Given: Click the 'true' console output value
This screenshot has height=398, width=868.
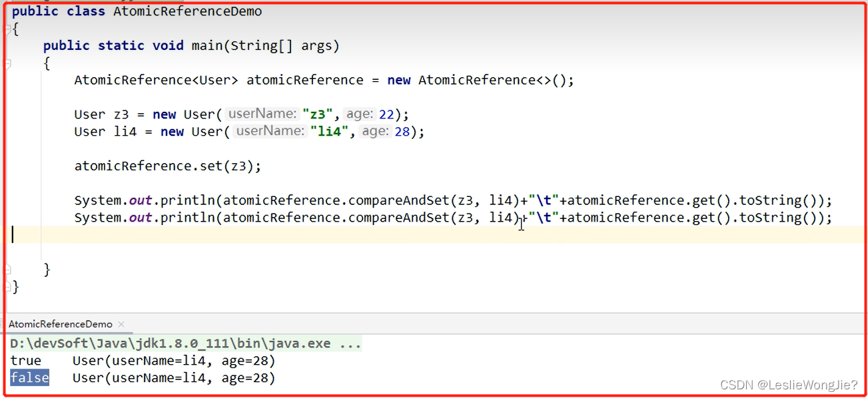Looking at the screenshot, I should [26, 361].
